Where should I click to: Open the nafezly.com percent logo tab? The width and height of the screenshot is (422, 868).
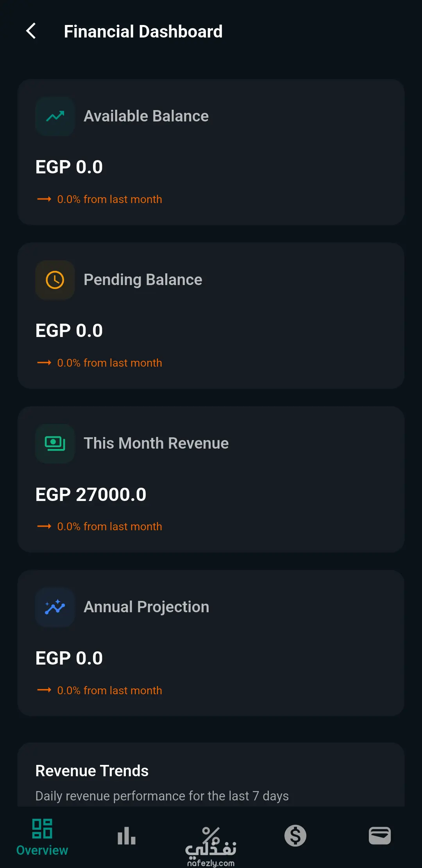coord(211,847)
